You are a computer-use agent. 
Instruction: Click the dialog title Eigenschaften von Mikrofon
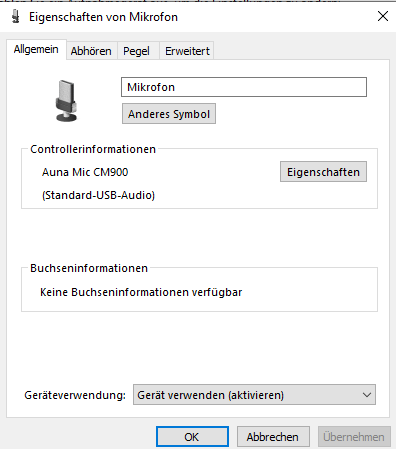coord(103,17)
